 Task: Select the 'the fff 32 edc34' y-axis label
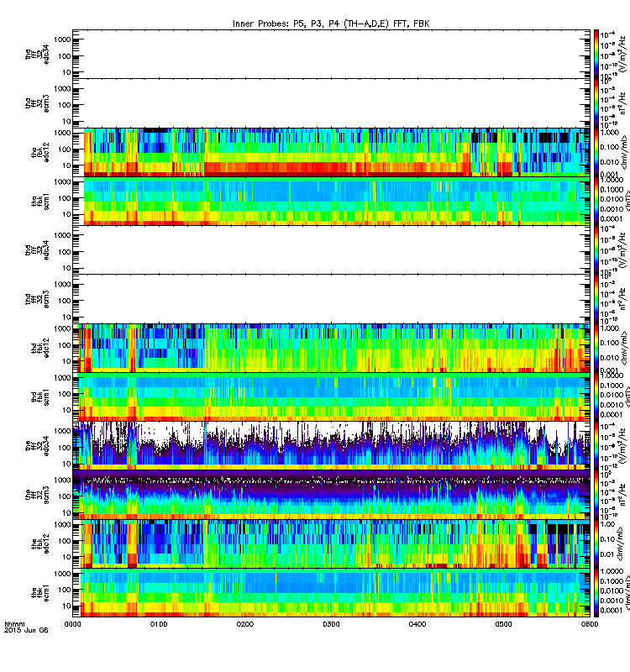pyautogui.click(x=37, y=446)
